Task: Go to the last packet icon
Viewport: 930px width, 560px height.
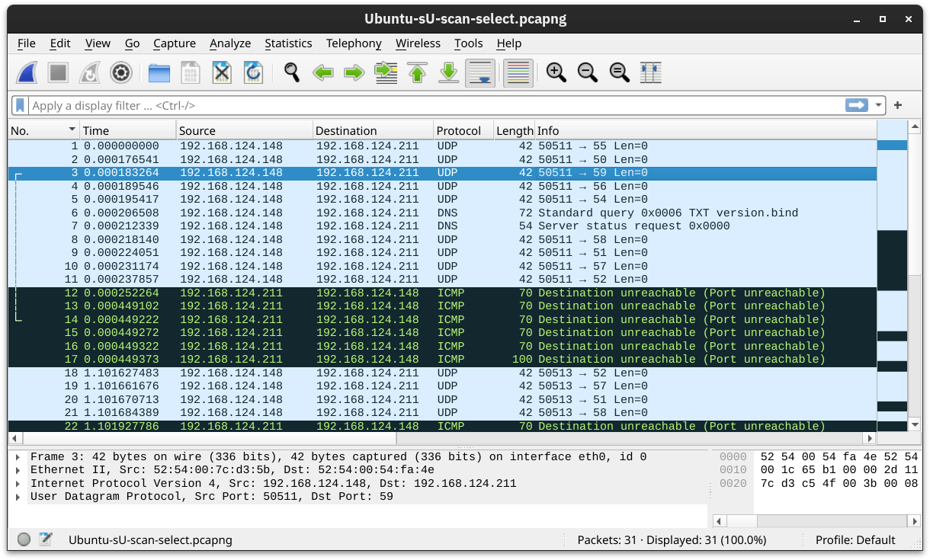Action: (x=448, y=72)
